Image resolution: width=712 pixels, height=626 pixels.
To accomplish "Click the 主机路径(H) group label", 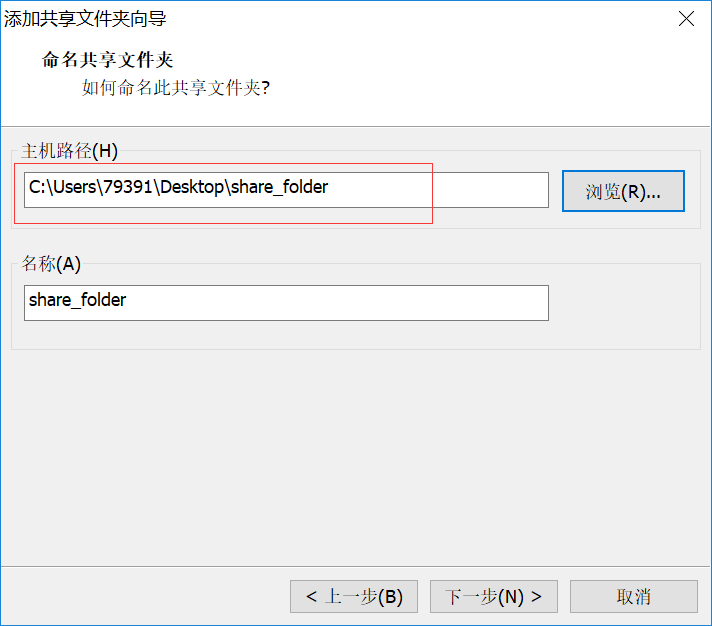I will click(x=69, y=151).
